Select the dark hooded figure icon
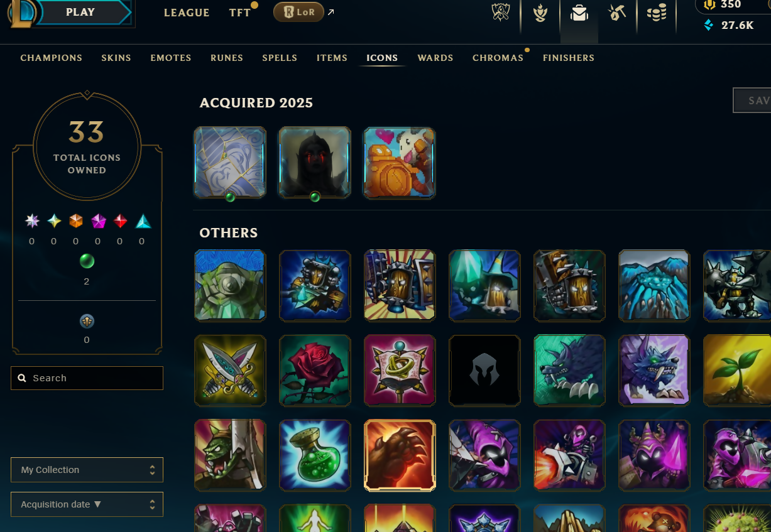The width and height of the screenshot is (771, 532). [x=315, y=162]
